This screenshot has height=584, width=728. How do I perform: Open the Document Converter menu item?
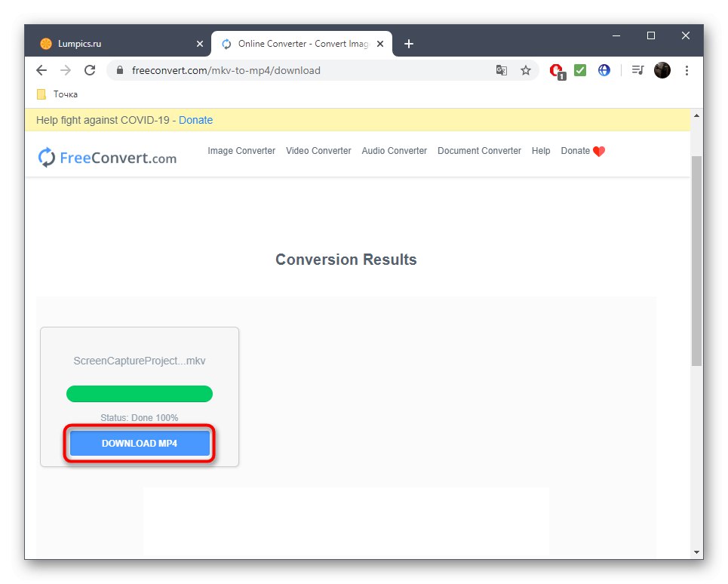click(x=479, y=151)
